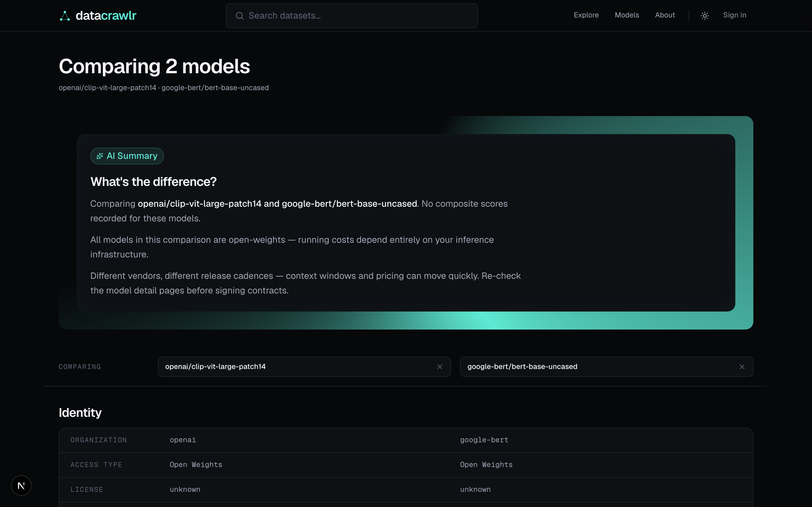This screenshot has width=812, height=507.
Task: Focus the Search datasets input field
Action: [352, 16]
